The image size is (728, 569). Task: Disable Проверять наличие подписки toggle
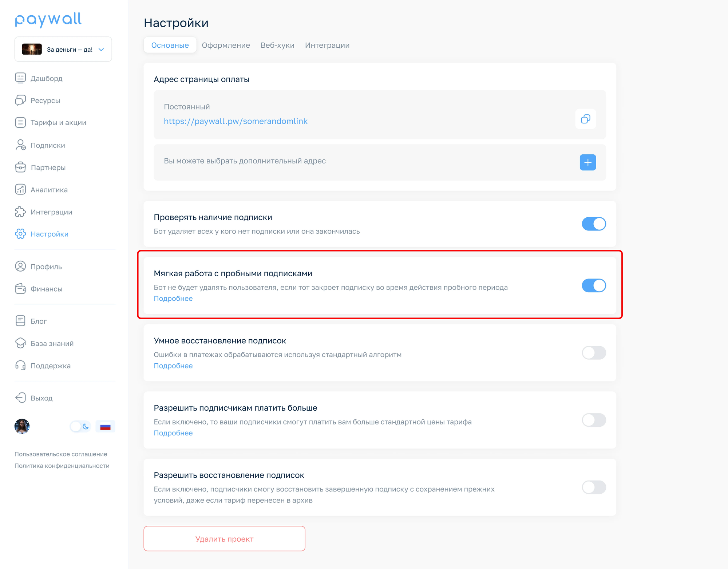tap(594, 224)
